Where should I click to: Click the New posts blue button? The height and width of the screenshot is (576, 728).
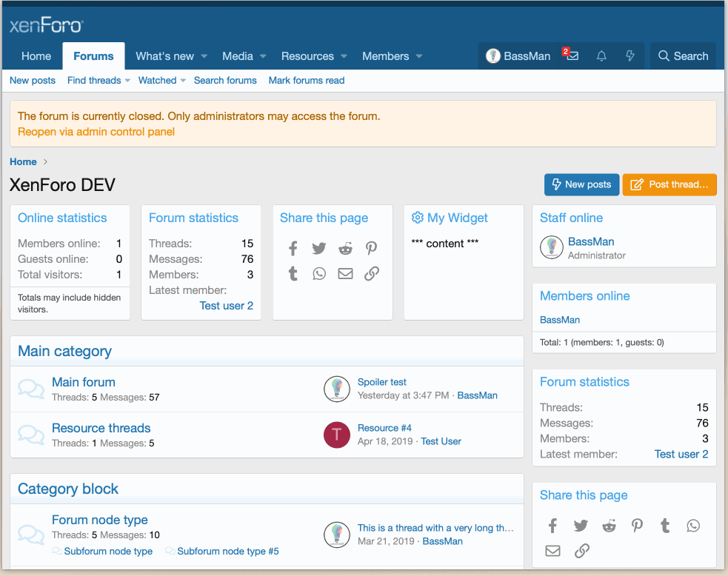[581, 184]
